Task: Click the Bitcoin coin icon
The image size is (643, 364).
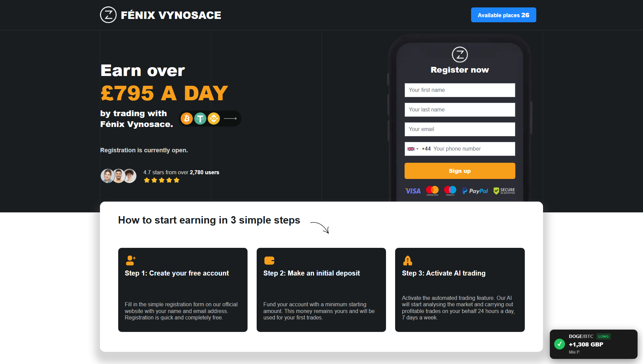Action: [x=187, y=119]
